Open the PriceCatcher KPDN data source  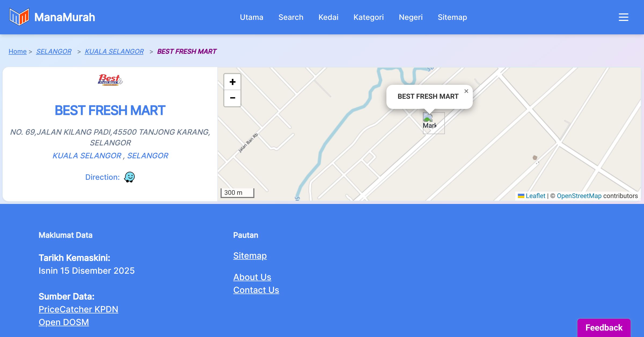(x=78, y=309)
